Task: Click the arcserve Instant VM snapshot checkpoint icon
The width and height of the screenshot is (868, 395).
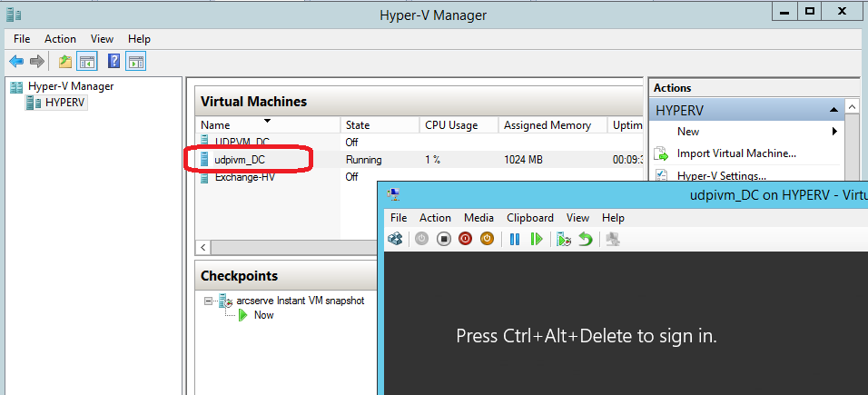Action: click(x=225, y=301)
